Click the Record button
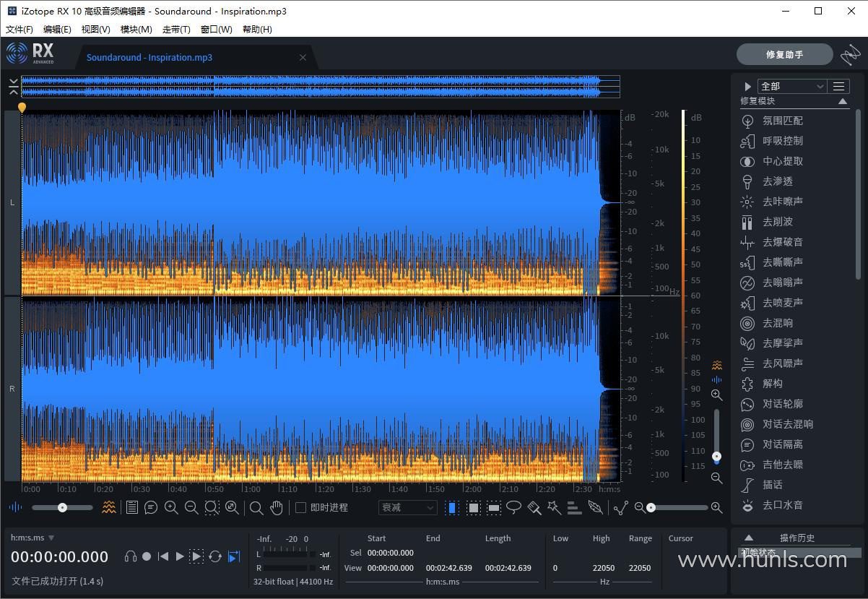Screen dimensions: 868x599 [147, 556]
